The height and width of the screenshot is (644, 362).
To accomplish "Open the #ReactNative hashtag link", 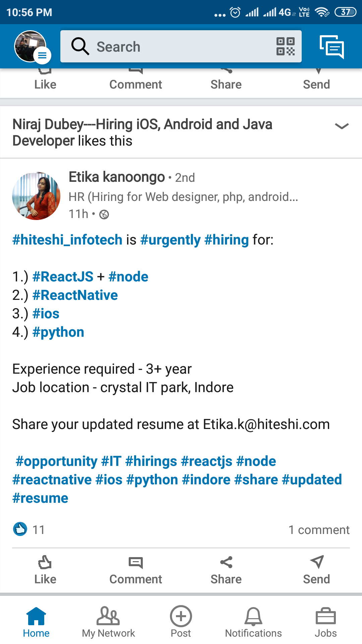I will (75, 295).
